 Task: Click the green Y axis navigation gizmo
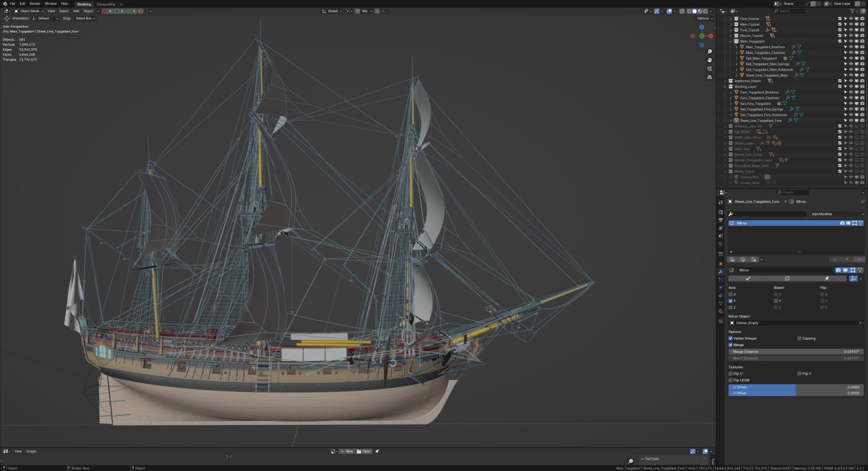point(702,36)
